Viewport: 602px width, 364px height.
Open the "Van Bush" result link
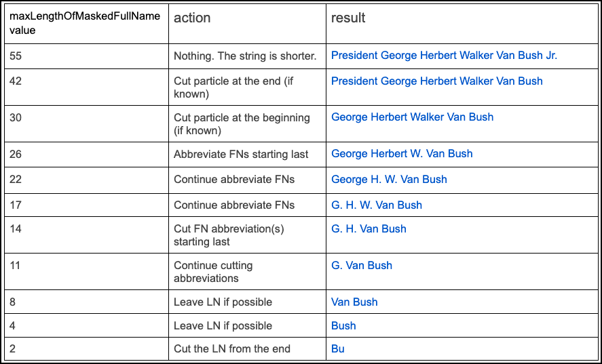pos(354,302)
